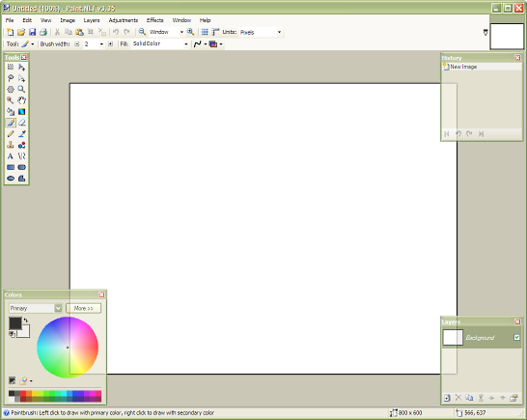Select the Magic Wand tool
Viewport: 527px width, 420px height.
click(x=11, y=100)
